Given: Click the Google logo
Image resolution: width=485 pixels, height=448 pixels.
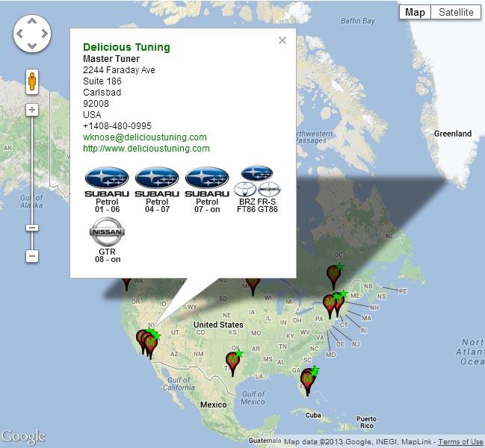Looking at the screenshot, I should pos(23,438).
